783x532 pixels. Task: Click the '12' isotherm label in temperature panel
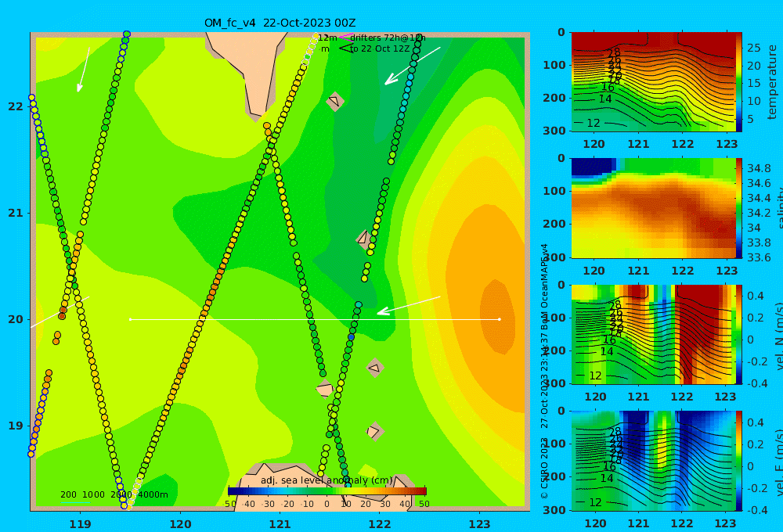click(x=594, y=124)
